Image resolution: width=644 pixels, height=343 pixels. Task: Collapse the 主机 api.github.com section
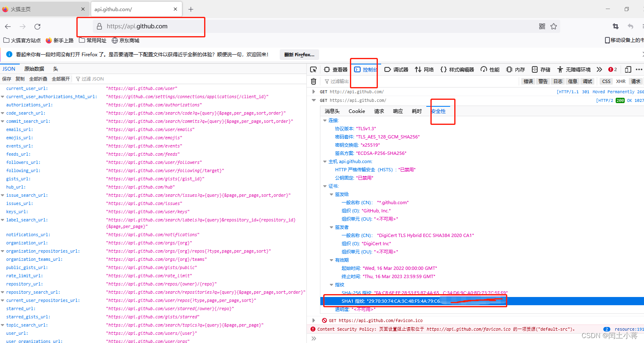(x=325, y=161)
